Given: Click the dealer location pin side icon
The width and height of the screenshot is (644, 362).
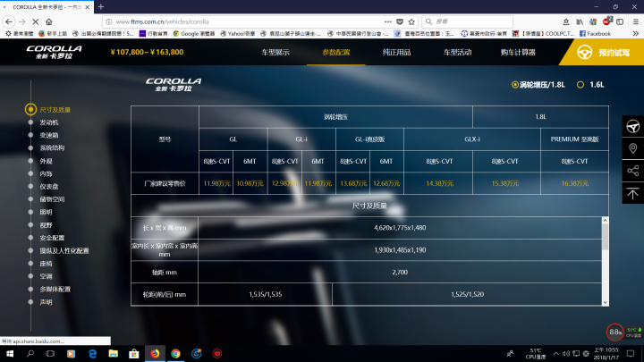Looking at the screenshot, I should tap(633, 148).
